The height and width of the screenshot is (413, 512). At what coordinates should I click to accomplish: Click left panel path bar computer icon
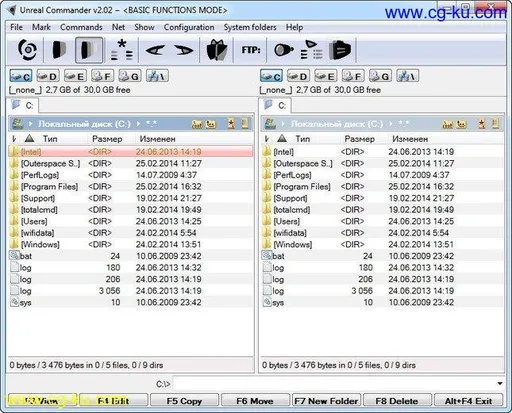(x=17, y=124)
